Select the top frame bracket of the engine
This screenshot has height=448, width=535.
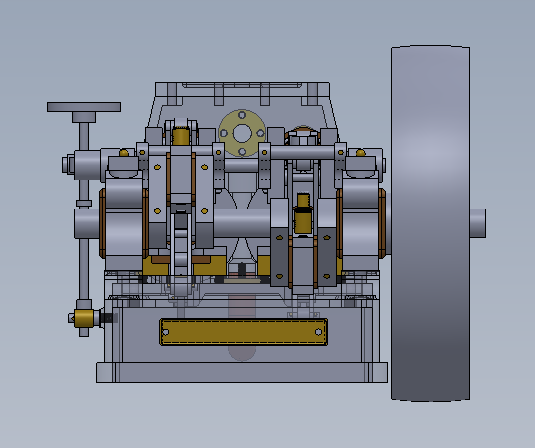point(242,89)
